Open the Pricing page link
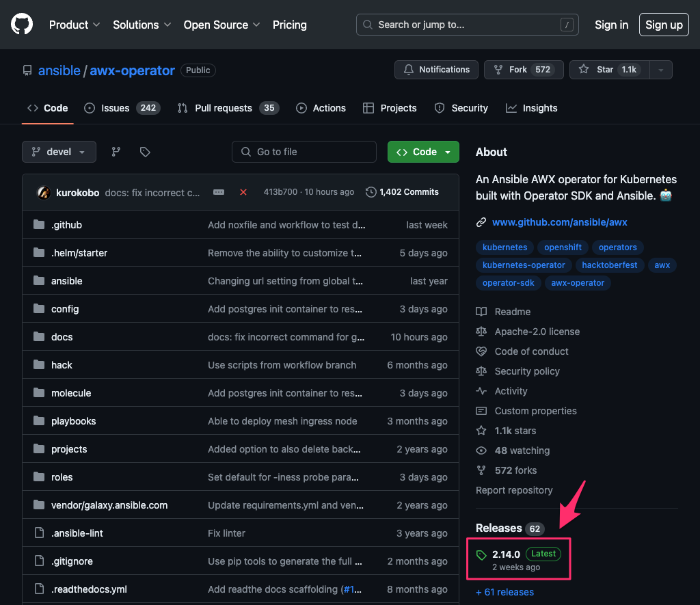This screenshot has width=700, height=605. 290,25
